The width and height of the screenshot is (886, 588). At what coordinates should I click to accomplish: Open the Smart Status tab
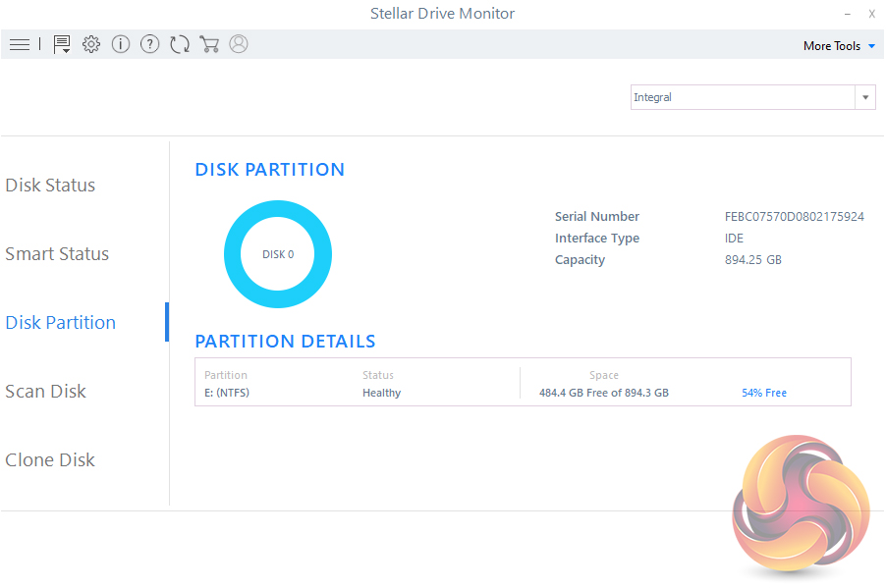tap(57, 254)
